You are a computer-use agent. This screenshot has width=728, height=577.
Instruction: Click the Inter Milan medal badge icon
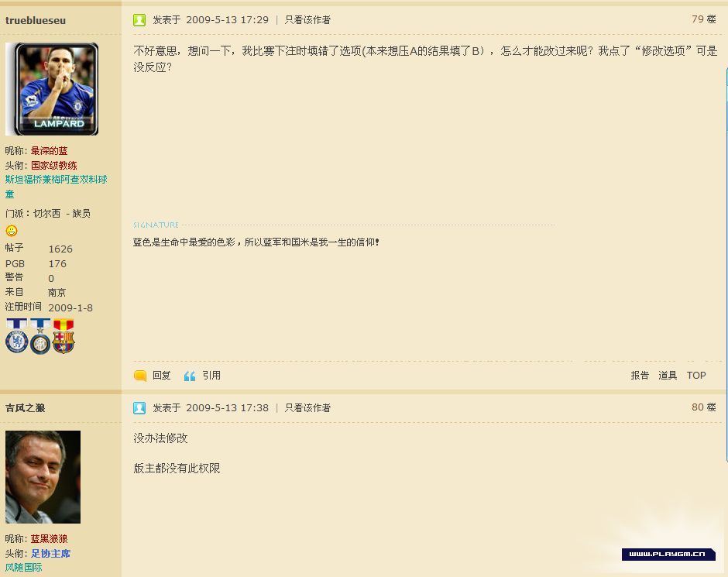[40, 336]
